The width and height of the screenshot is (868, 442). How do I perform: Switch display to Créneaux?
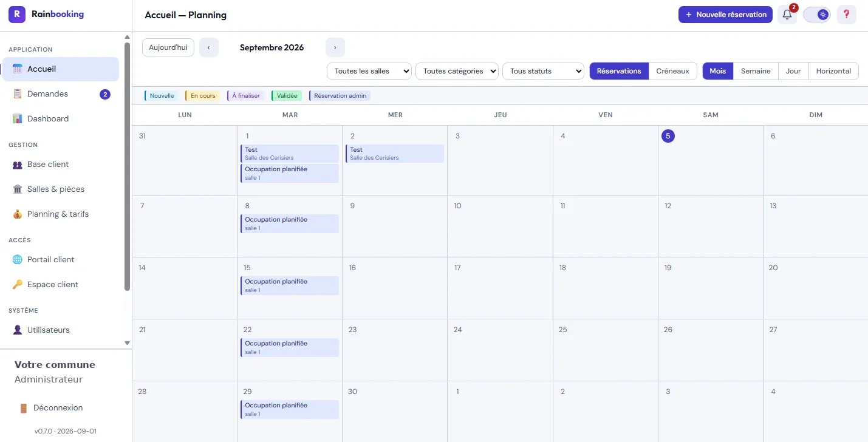click(673, 71)
